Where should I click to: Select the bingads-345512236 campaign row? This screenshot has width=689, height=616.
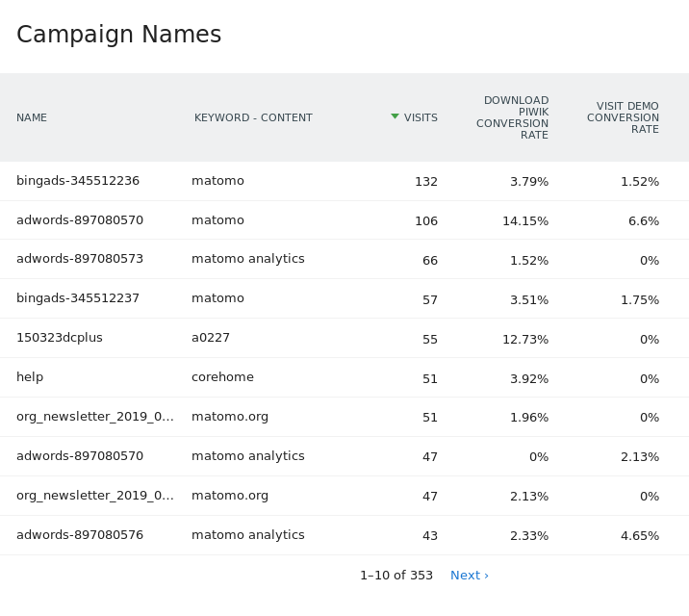tap(78, 181)
